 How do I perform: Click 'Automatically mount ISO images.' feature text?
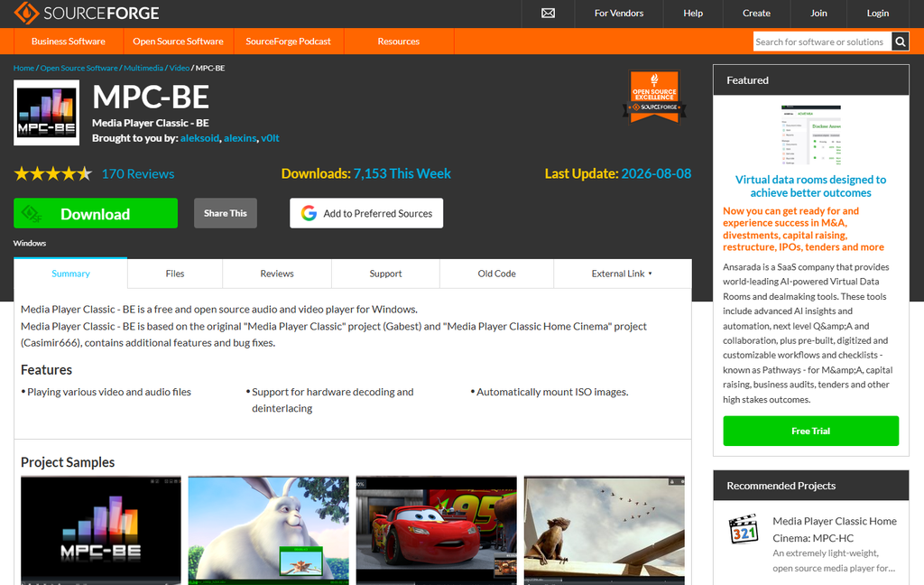[x=552, y=392]
